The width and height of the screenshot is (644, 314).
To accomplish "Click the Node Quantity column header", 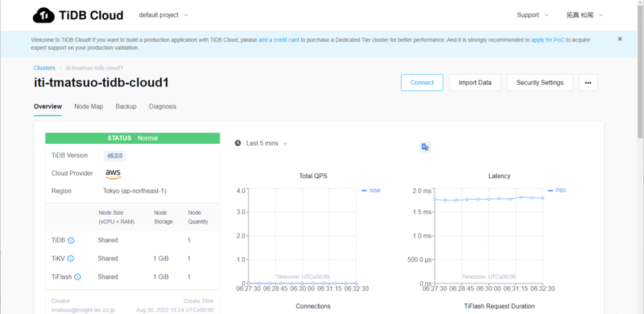I will click(x=198, y=217).
